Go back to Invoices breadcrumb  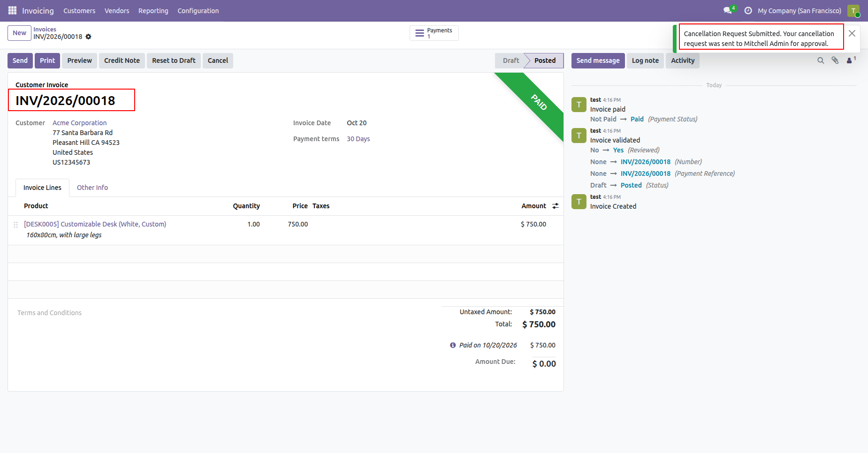[x=45, y=29]
